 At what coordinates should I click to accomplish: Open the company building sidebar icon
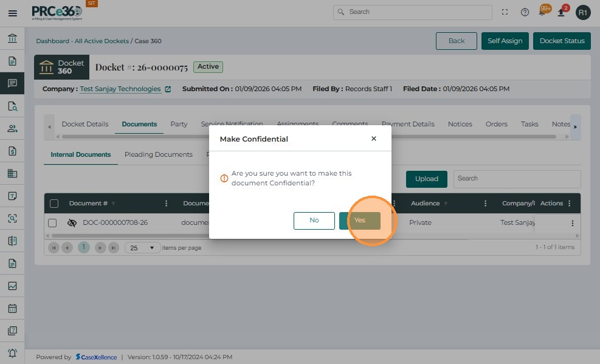point(12,174)
